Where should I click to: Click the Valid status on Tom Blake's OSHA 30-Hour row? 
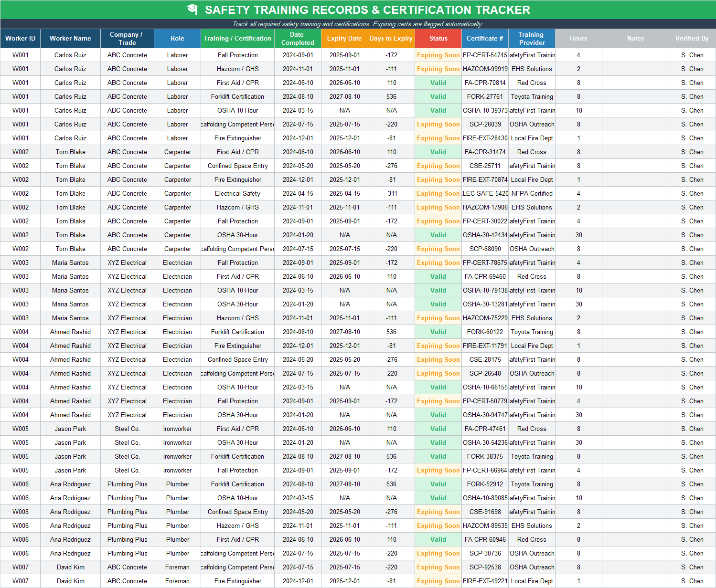438,235
